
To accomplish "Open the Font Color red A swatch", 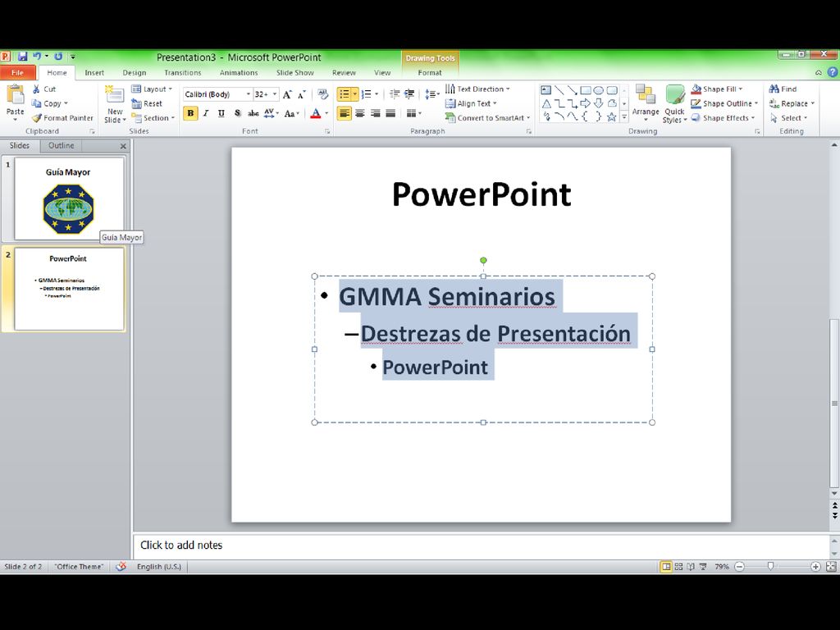I will click(316, 113).
